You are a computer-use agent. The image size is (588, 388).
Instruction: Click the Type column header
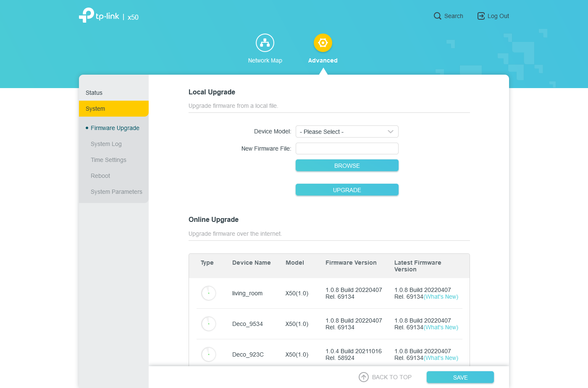click(207, 263)
